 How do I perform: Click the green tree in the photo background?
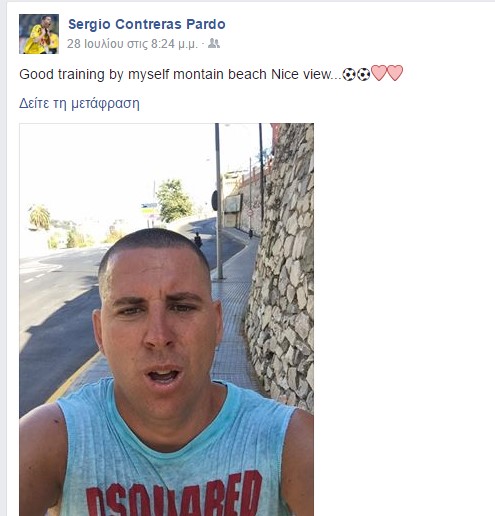(173, 200)
